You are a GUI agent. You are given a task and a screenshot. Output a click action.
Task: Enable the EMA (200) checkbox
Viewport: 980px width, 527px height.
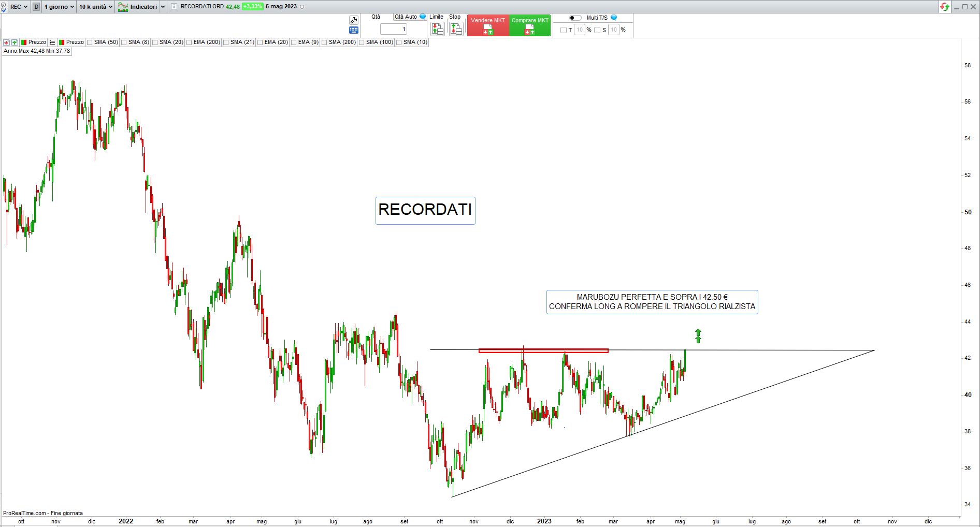[190, 42]
